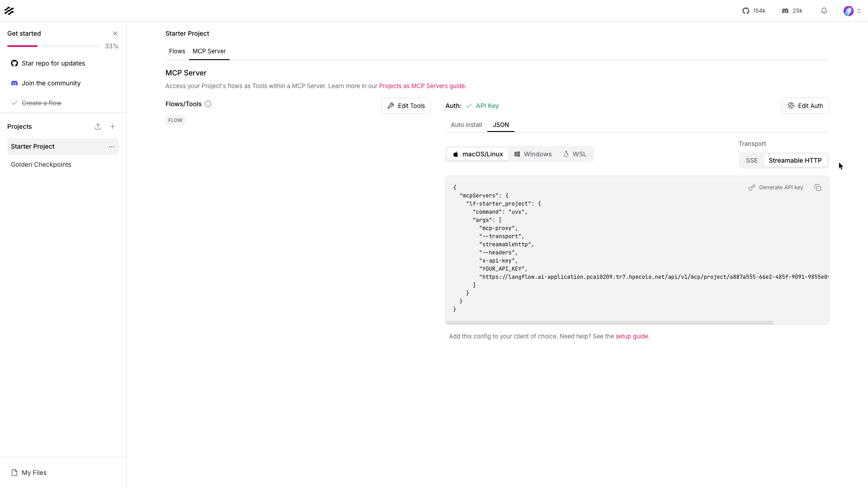The height and width of the screenshot is (488, 868).
Task: Select the JSON tab
Action: coord(501,125)
